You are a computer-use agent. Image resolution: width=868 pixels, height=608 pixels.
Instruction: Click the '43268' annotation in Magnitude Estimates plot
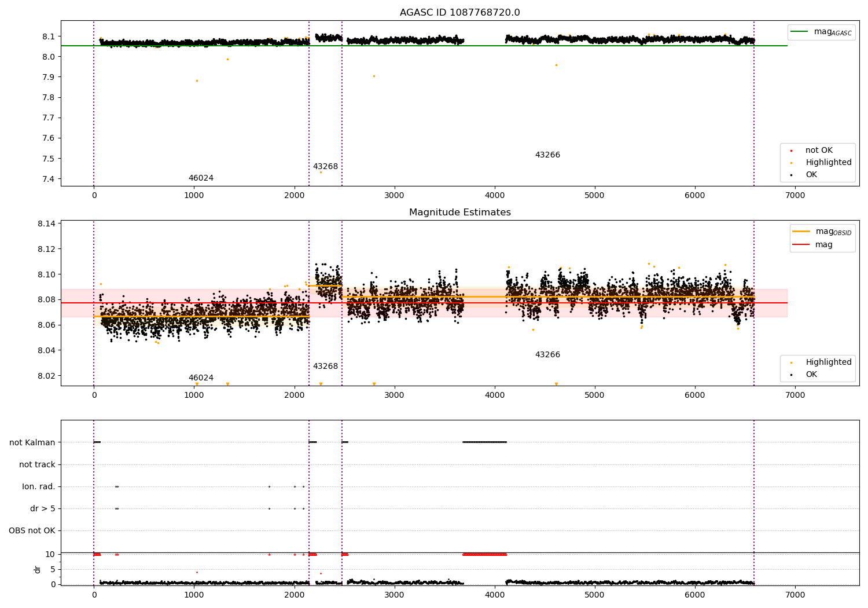(x=325, y=367)
